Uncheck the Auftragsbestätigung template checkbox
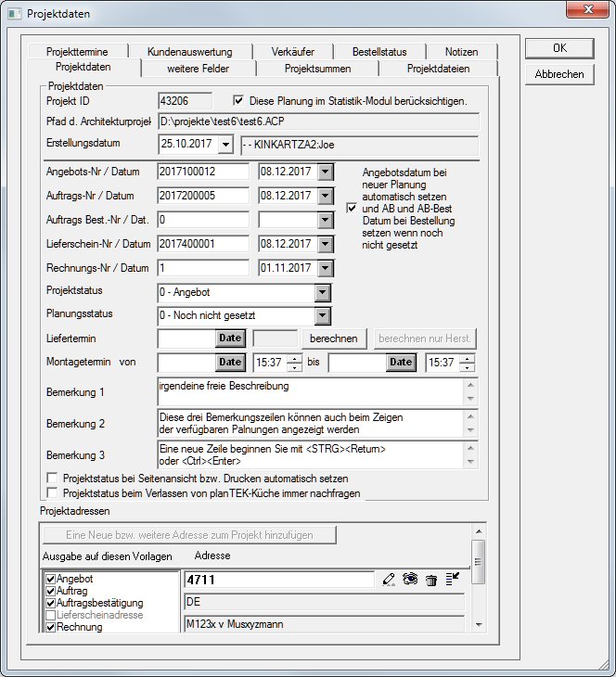616x677 pixels. pyautogui.click(x=50, y=603)
